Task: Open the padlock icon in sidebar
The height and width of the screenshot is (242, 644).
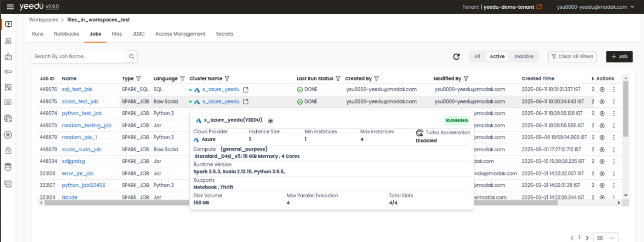Action: [x=8, y=151]
